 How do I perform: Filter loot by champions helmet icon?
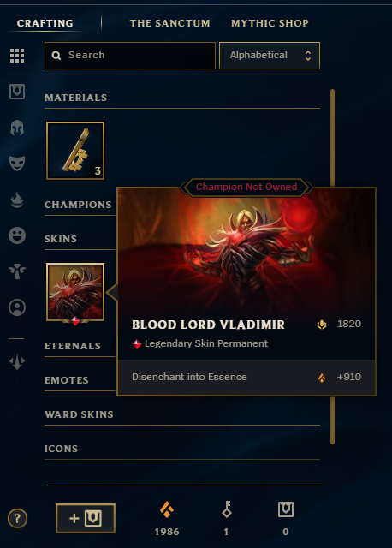pos(17,128)
